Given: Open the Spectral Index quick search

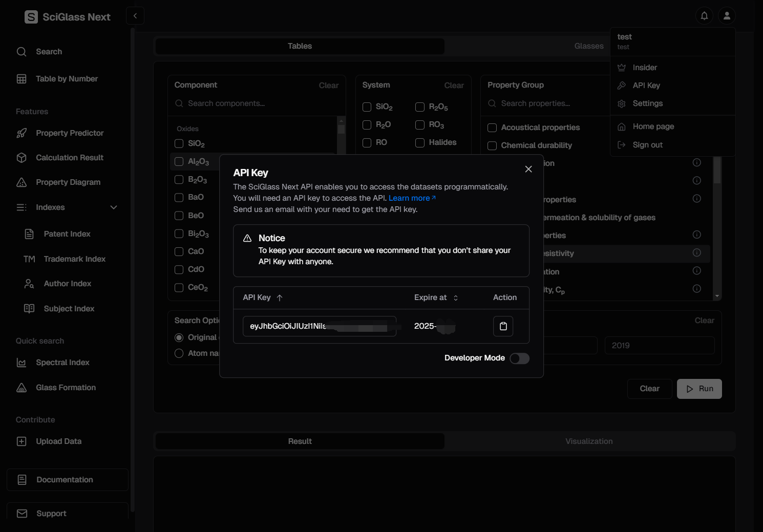Looking at the screenshot, I should coord(62,363).
